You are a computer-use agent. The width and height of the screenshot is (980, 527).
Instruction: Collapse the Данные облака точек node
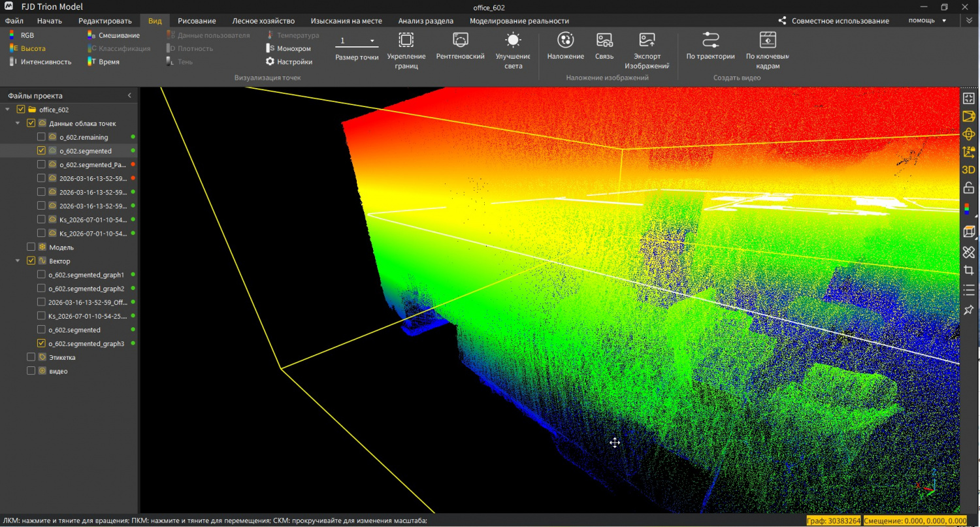click(x=18, y=123)
